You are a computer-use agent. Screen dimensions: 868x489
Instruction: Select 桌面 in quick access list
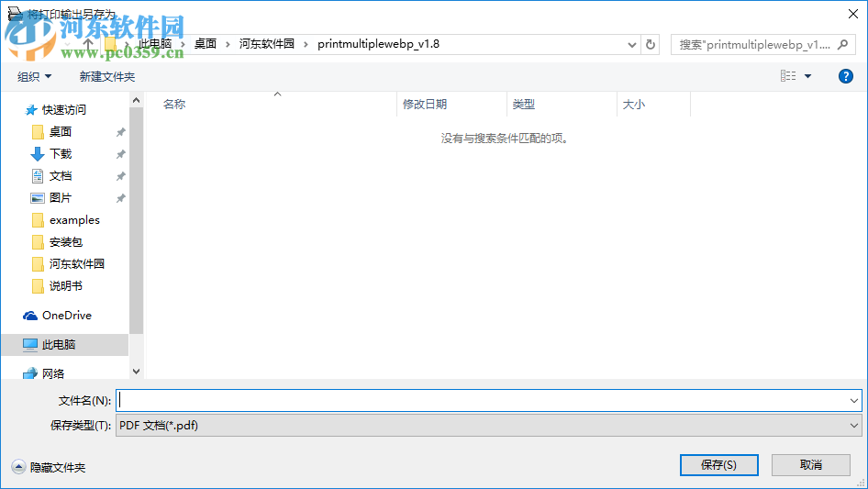click(x=61, y=132)
